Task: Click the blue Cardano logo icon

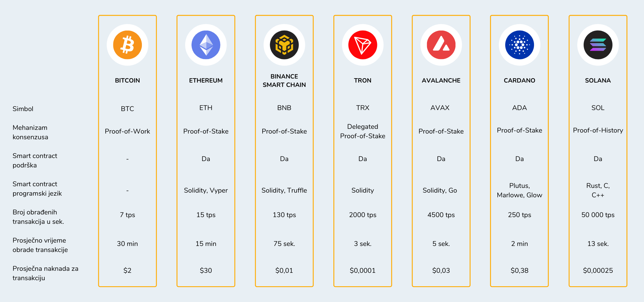Action: tap(519, 45)
